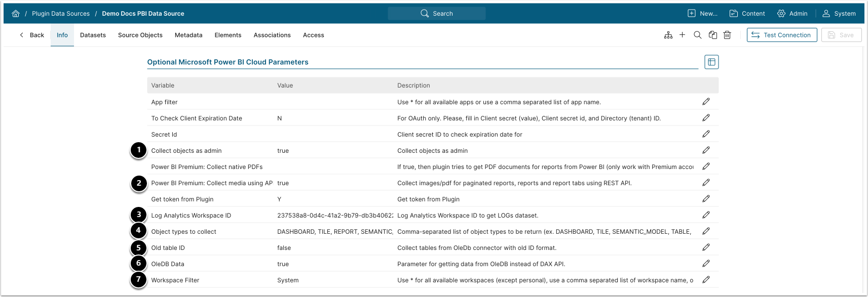Open the New menu in header
Image resolution: width=868 pixels, height=297 pixels.
pos(702,14)
